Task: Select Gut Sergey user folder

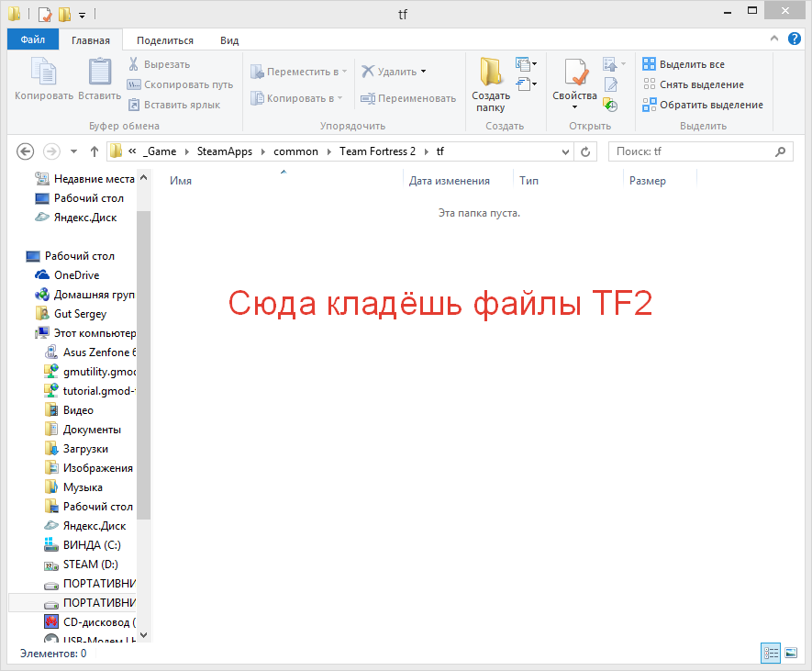Action: pyautogui.click(x=71, y=314)
